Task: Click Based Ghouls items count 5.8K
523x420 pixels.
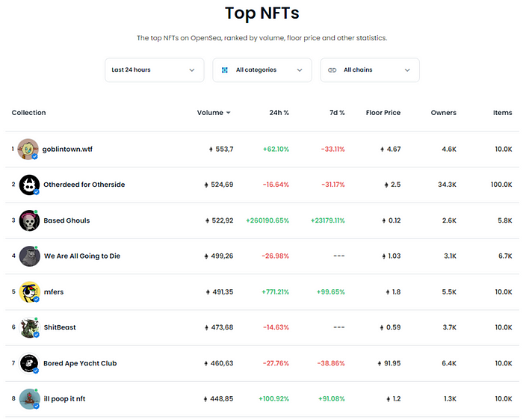Action: click(x=505, y=220)
